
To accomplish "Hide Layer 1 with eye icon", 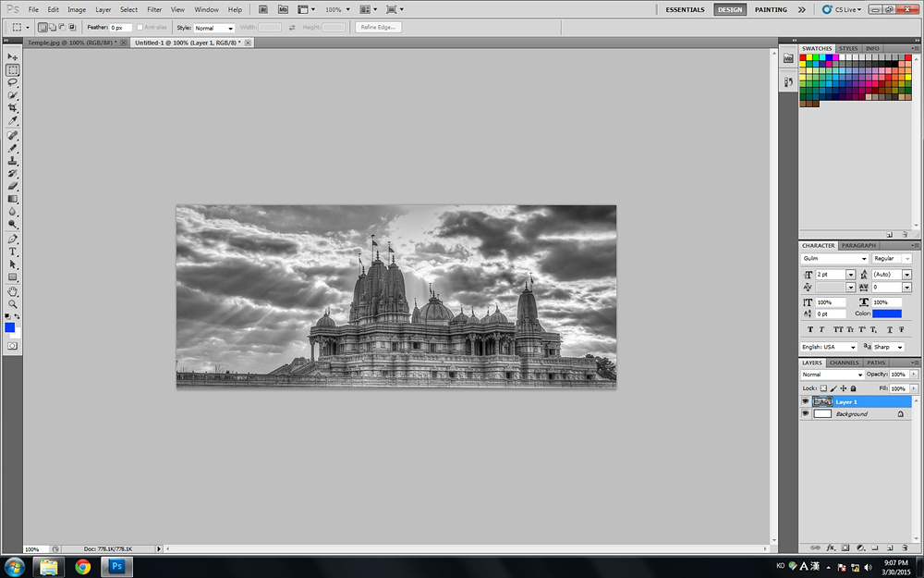I will pos(805,402).
